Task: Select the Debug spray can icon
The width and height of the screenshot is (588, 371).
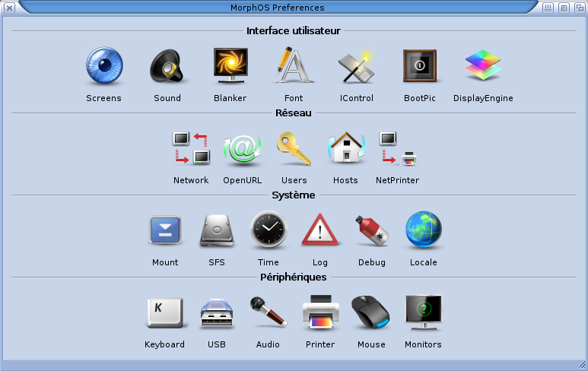Action: [x=372, y=230]
